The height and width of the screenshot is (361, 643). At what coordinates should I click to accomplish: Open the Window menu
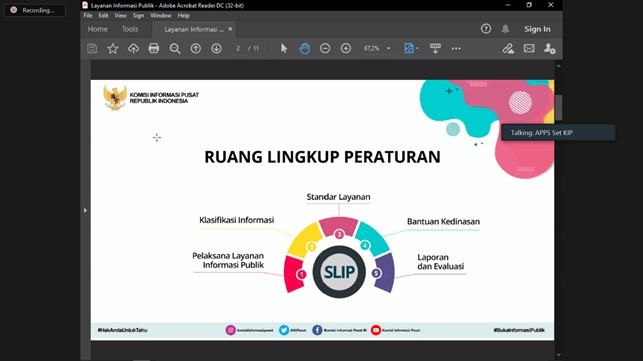coord(160,16)
